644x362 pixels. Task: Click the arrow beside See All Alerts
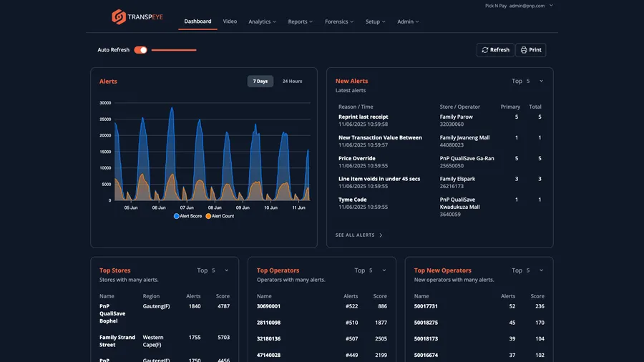click(x=381, y=235)
